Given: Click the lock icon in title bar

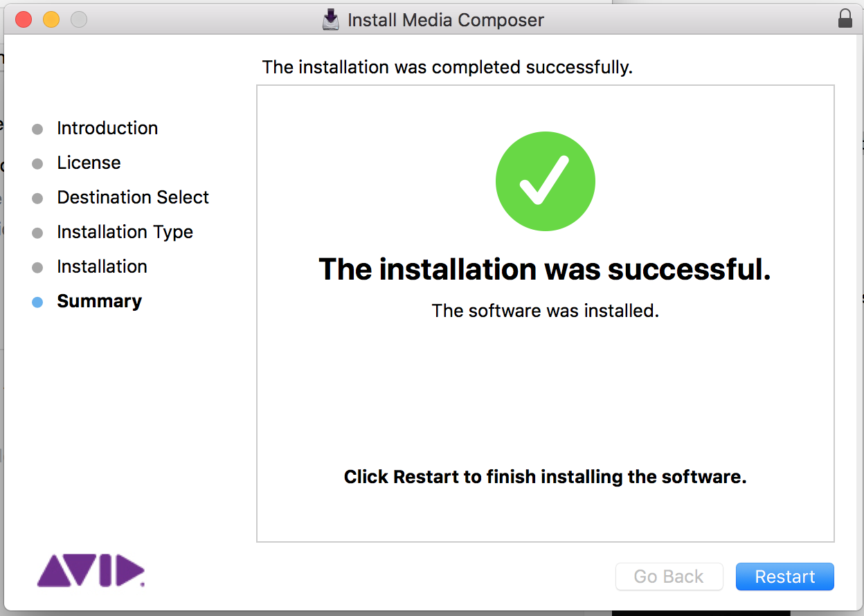Looking at the screenshot, I should [x=845, y=19].
